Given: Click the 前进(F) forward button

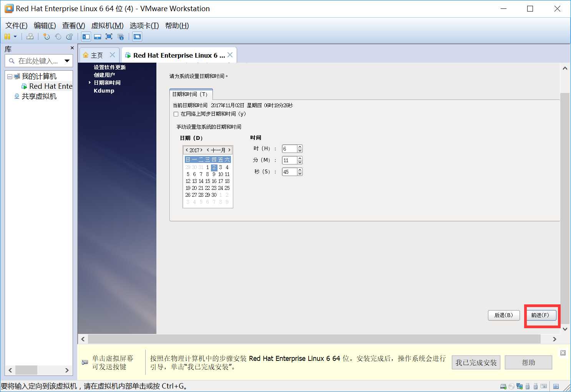Looking at the screenshot, I should click(540, 315).
